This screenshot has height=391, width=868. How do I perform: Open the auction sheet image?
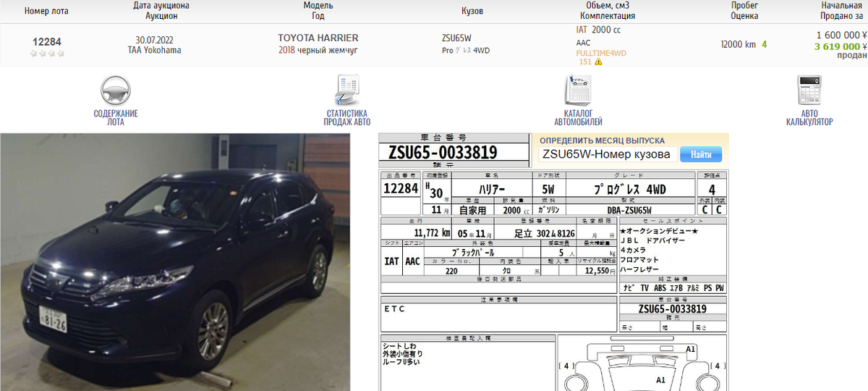click(554, 262)
